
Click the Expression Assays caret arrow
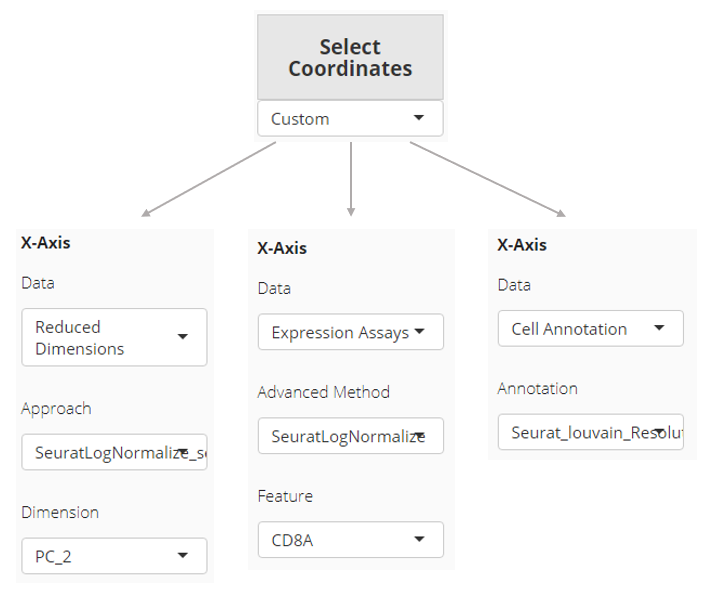pyautogui.click(x=419, y=331)
